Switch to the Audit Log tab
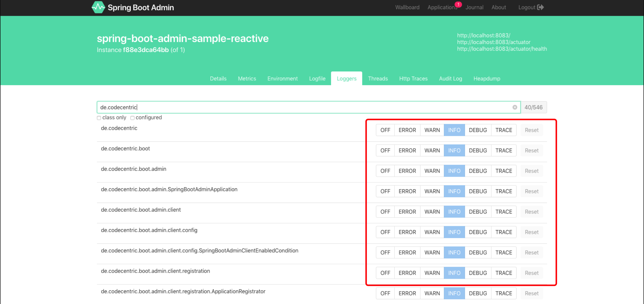This screenshot has height=304, width=644. click(x=450, y=78)
